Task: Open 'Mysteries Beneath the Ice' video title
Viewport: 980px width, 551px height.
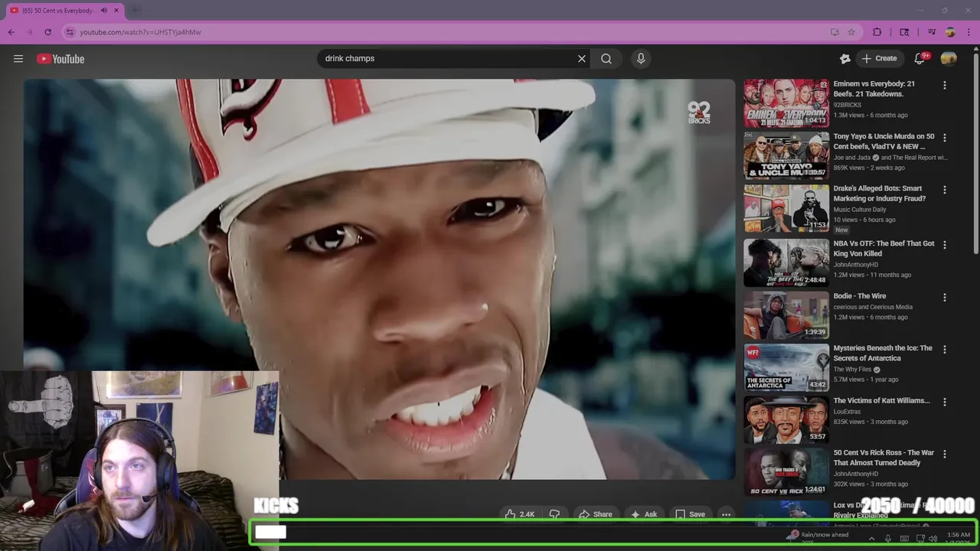Action: [x=883, y=353]
